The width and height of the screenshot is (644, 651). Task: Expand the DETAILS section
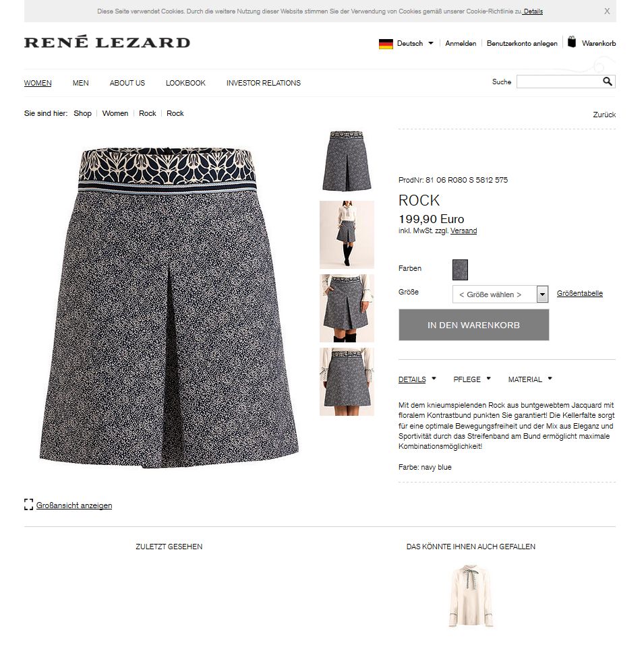(x=417, y=379)
